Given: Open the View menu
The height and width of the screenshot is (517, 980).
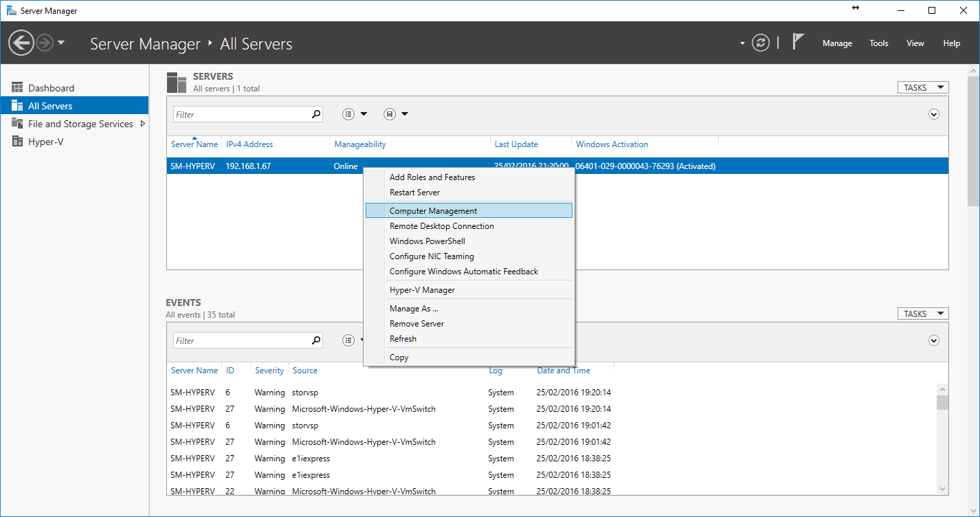Looking at the screenshot, I should [x=915, y=43].
